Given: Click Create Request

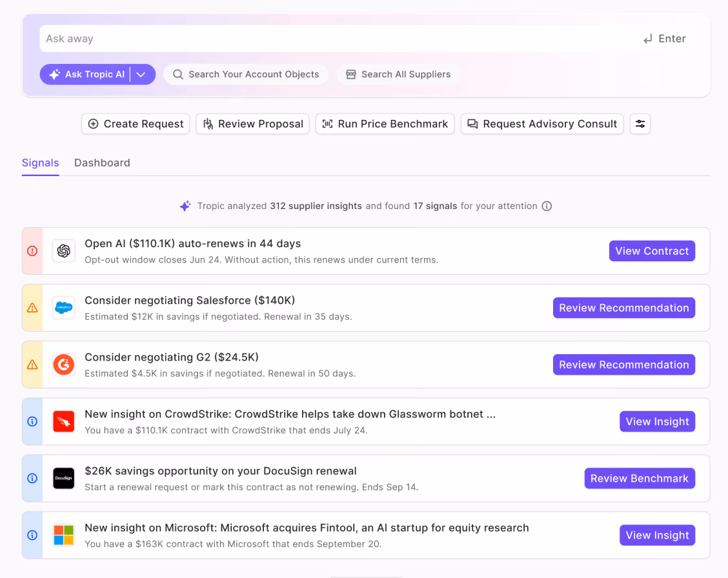Looking at the screenshot, I should pos(136,124).
